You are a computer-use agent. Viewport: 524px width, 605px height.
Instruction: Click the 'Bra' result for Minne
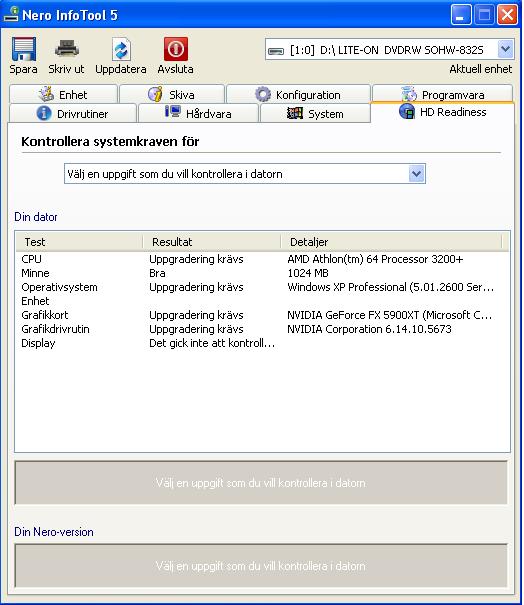[x=157, y=273]
